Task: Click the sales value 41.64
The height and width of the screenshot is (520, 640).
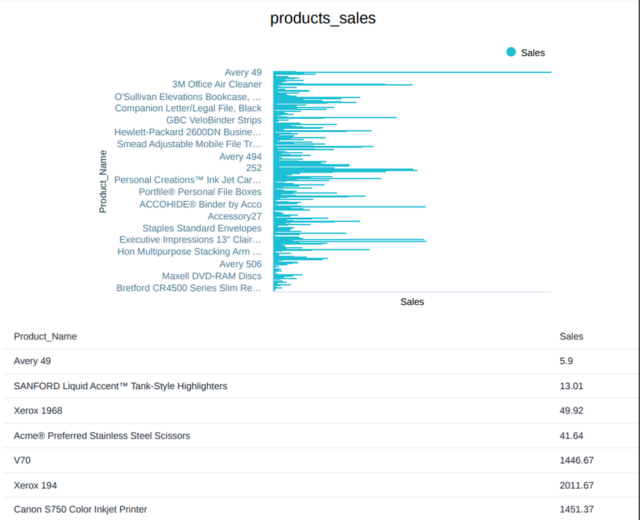Action: coord(571,436)
